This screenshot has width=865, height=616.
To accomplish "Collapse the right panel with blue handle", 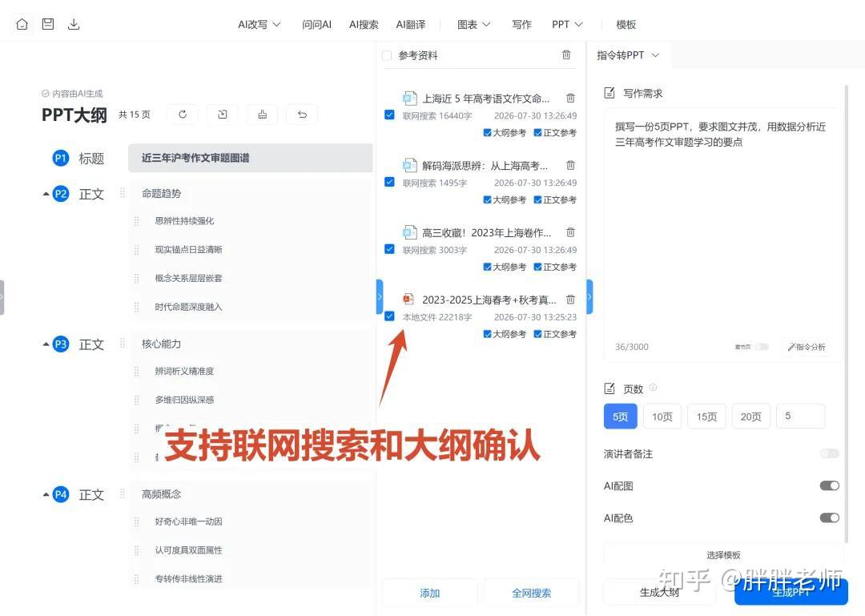I will coord(589,297).
